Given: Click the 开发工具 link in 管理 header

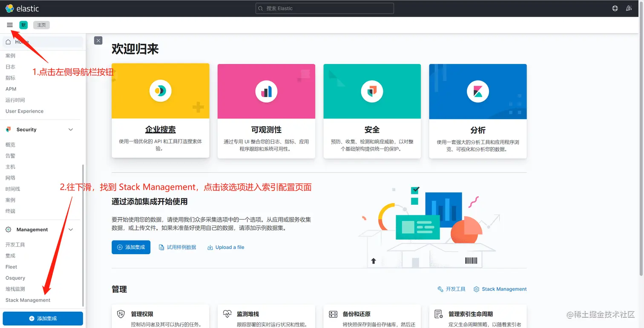Looking at the screenshot, I should pyautogui.click(x=451, y=289).
